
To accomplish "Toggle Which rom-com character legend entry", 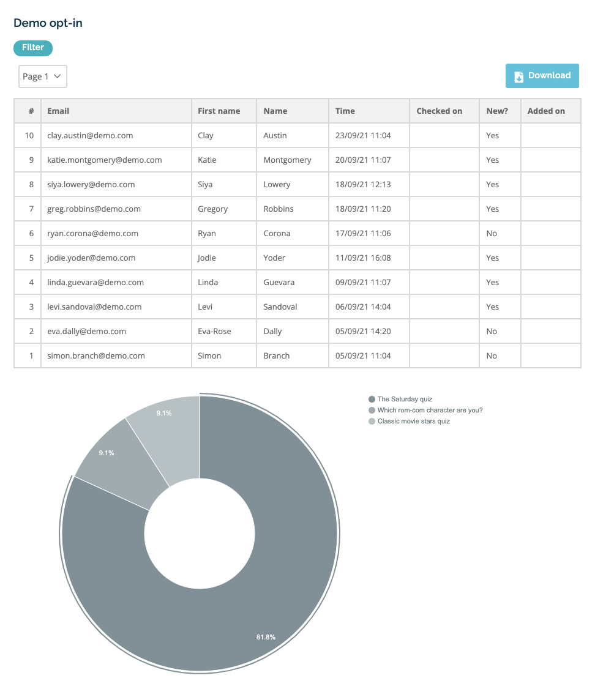I will tap(425, 410).
